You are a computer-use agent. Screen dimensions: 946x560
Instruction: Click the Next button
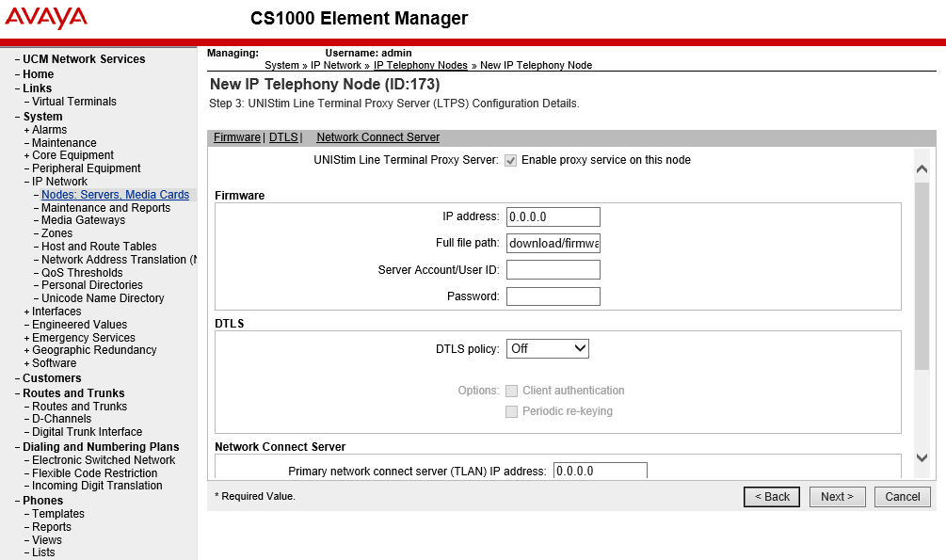(838, 497)
